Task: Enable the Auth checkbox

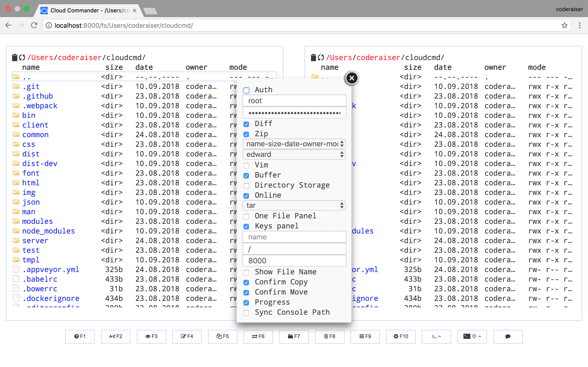Action: [x=246, y=90]
